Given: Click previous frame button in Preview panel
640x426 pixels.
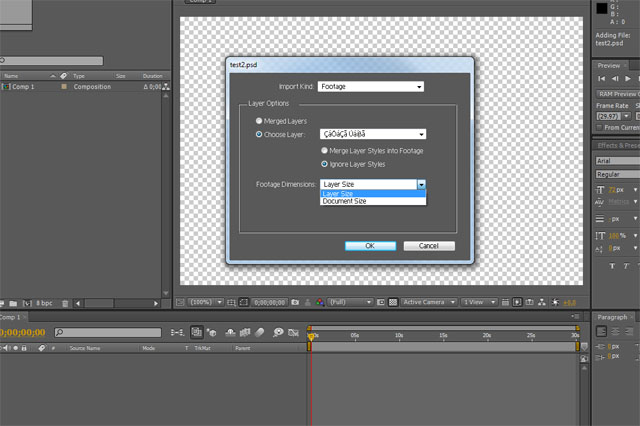Looking at the screenshot, I should [x=615, y=78].
